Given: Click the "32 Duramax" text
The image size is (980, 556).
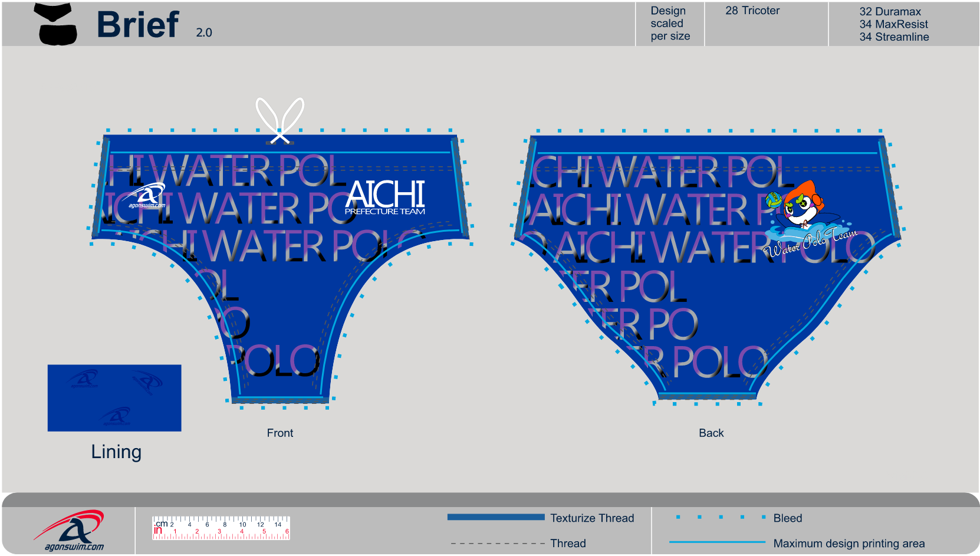Looking at the screenshot, I should 890,12.
